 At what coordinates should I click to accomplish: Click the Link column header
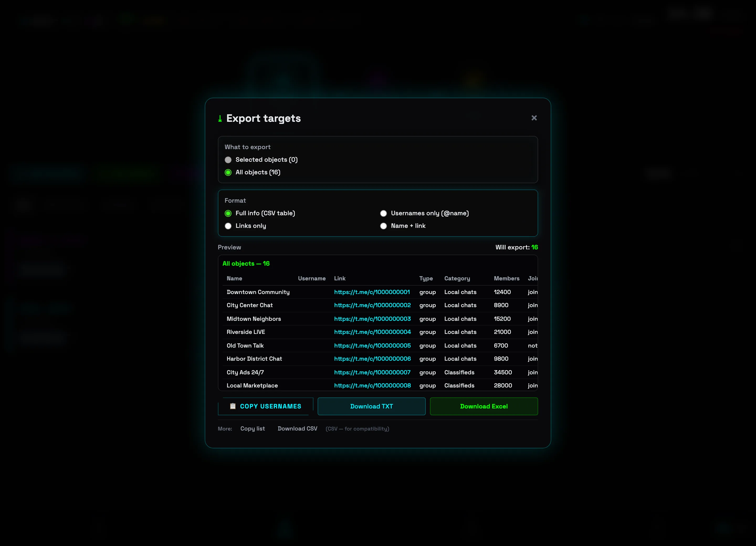coord(340,278)
